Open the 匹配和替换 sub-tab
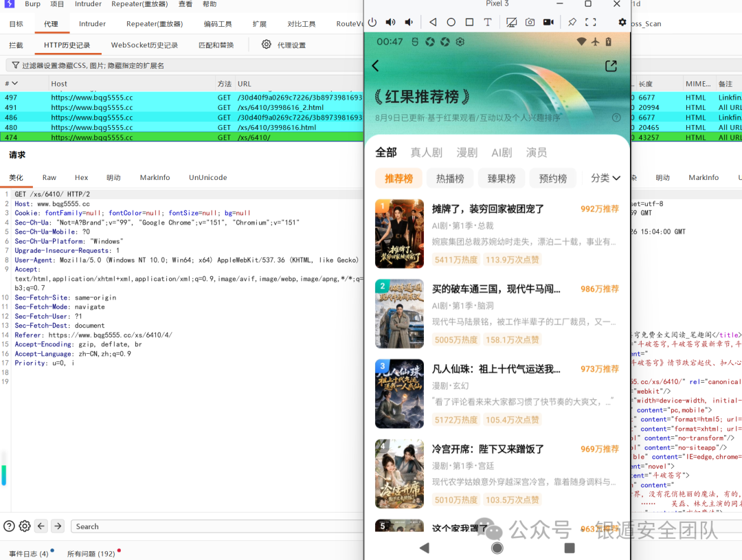Image resolution: width=742 pixels, height=560 pixels. [x=216, y=45]
